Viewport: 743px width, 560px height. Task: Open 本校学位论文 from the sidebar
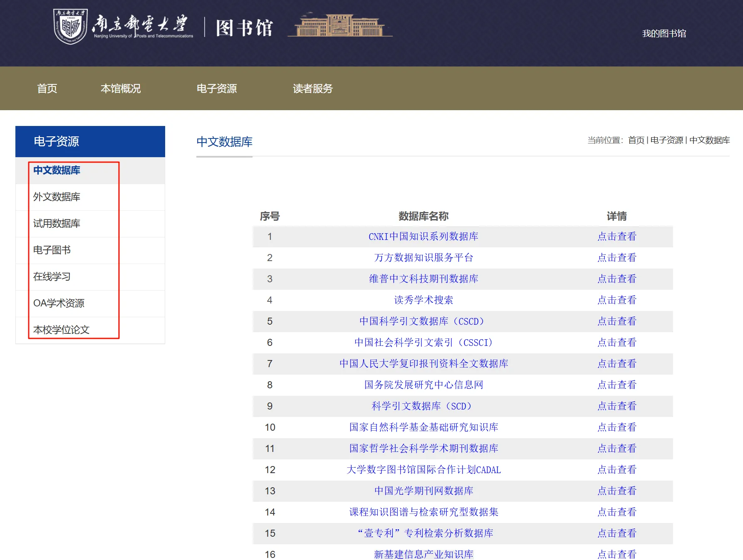[61, 330]
